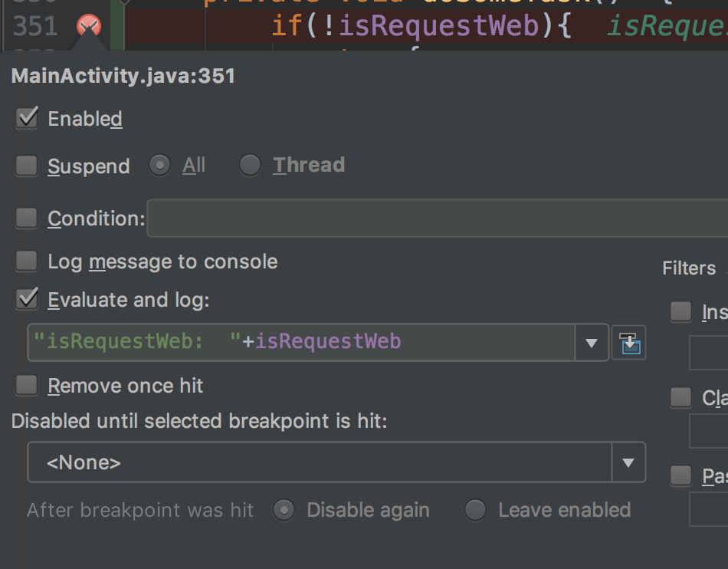
Task: Uncheck the Enabled breakpoint checkbox
Action: point(26,118)
